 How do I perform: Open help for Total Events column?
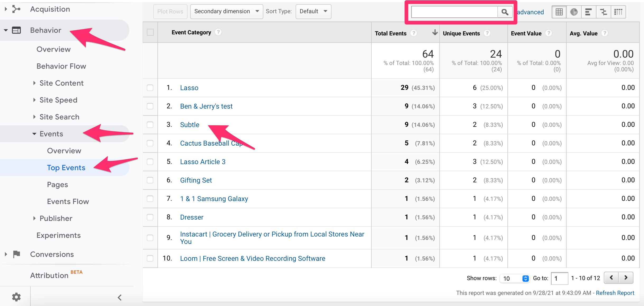point(414,33)
